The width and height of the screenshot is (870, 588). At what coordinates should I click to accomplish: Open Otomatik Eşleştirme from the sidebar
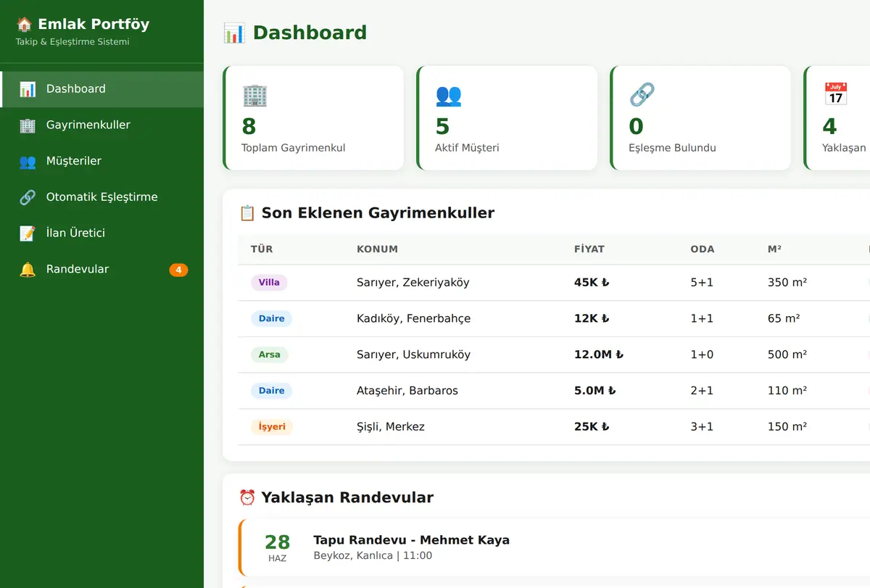coord(101,197)
